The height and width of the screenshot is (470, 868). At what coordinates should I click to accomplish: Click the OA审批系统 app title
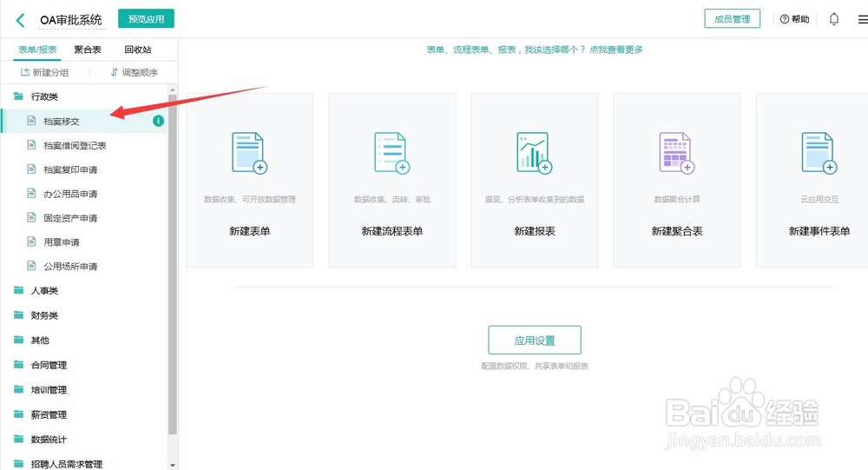click(x=71, y=20)
